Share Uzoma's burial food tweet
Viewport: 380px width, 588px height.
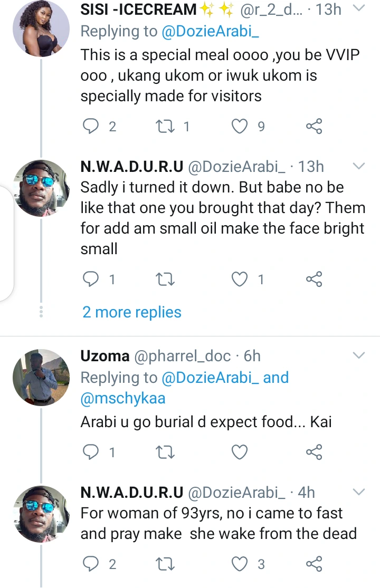pos(314,452)
